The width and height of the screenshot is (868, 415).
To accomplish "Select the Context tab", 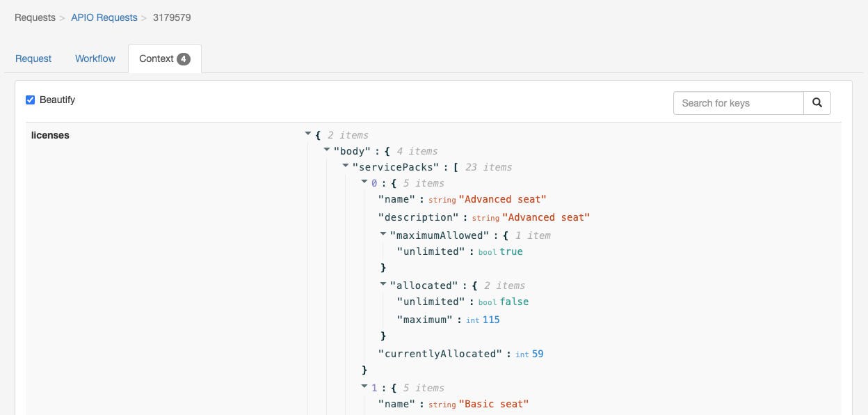I will click(165, 58).
